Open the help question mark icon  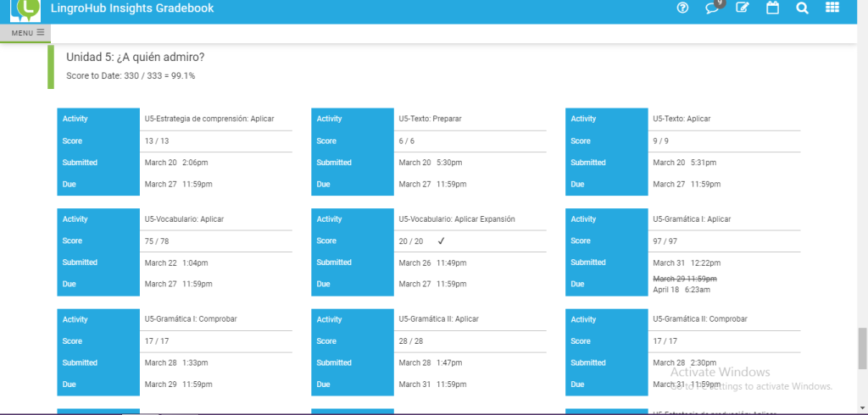coord(682,8)
